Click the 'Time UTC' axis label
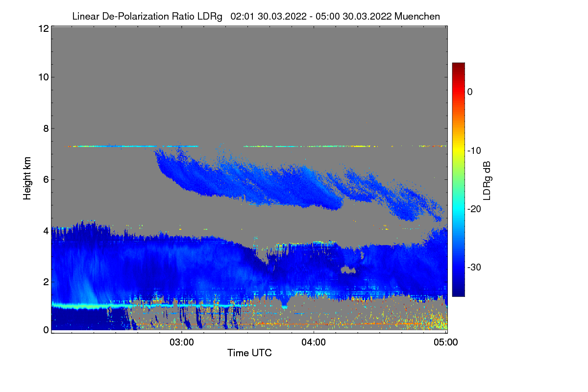This screenshot has width=588, height=392. click(x=249, y=353)
